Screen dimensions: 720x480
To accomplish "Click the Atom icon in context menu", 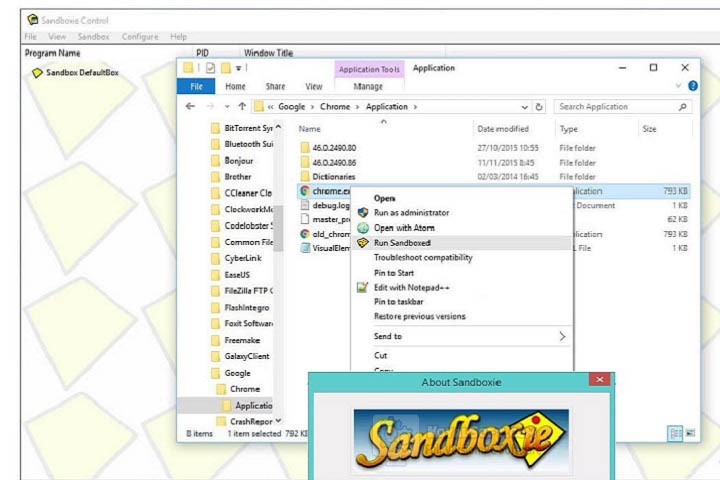I will pyautogui.click(x=363, y=228).
